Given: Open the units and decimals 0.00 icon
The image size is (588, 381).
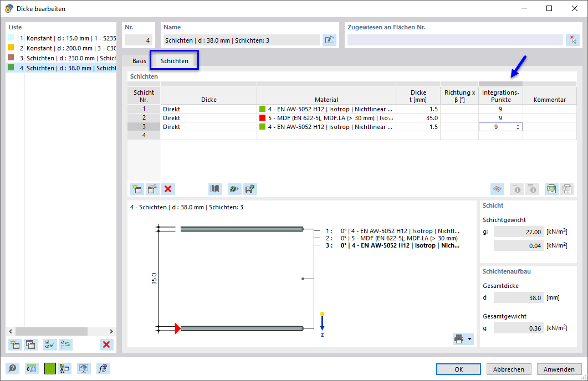Looking at the screenshot, I should tap(32, 369).
